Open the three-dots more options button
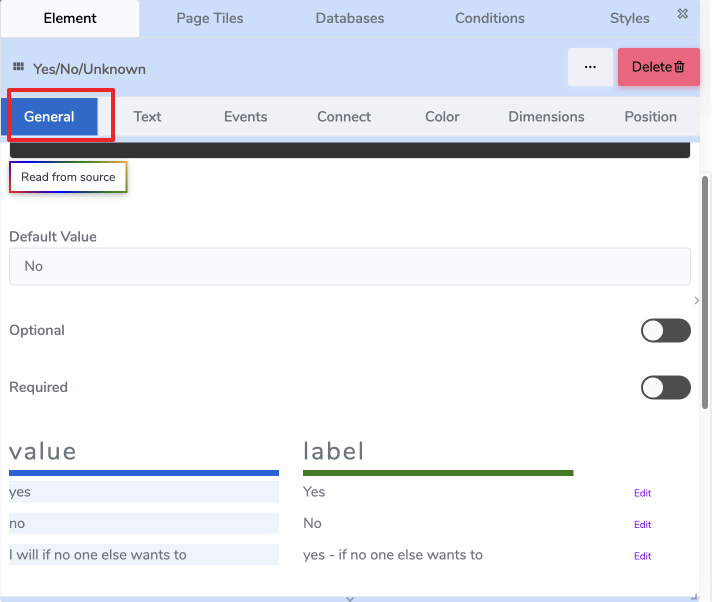This screenshot has width=712, height=602. point(590,67)
